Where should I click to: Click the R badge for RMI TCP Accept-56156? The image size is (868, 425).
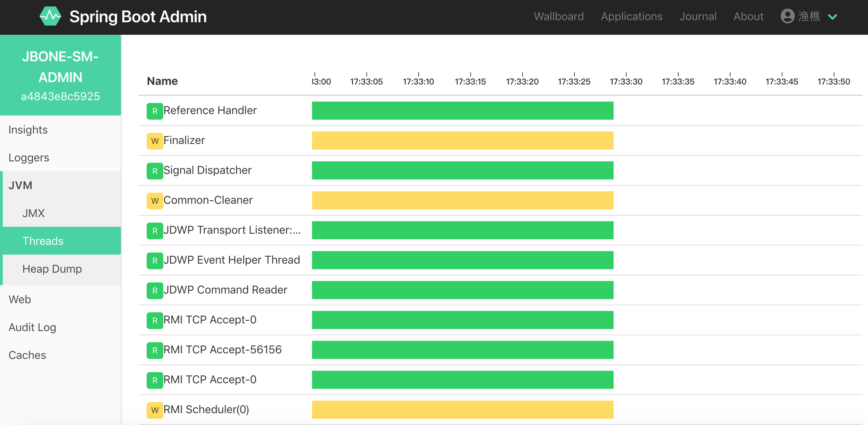[155, 350]
